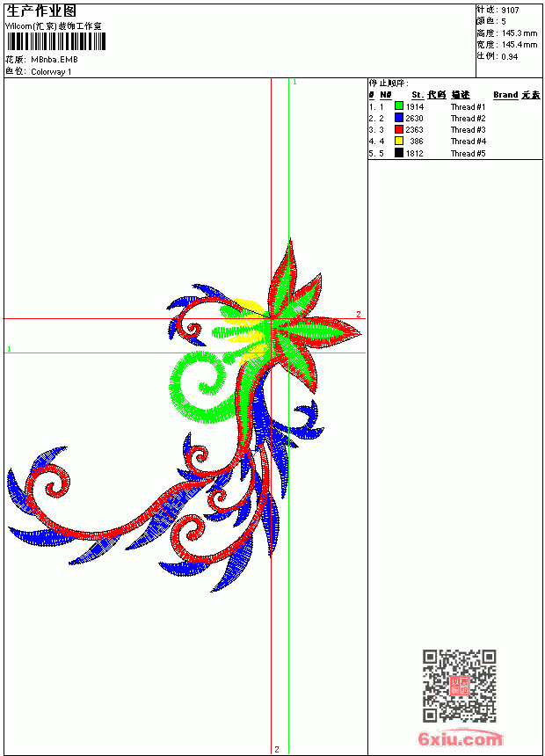Screen dimensions: 545x756
Task: Click the Brand column header
Action: 505,95
